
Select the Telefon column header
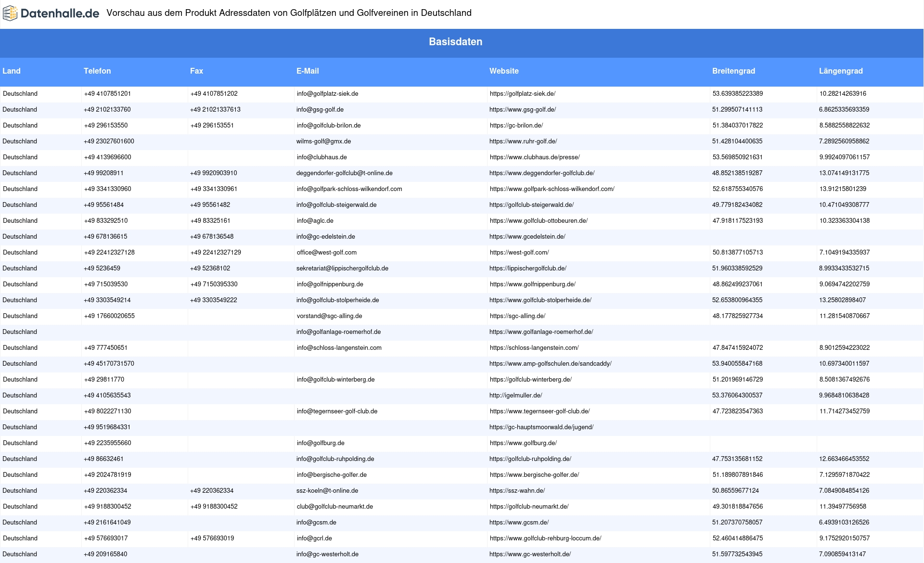tap(97, 71)
